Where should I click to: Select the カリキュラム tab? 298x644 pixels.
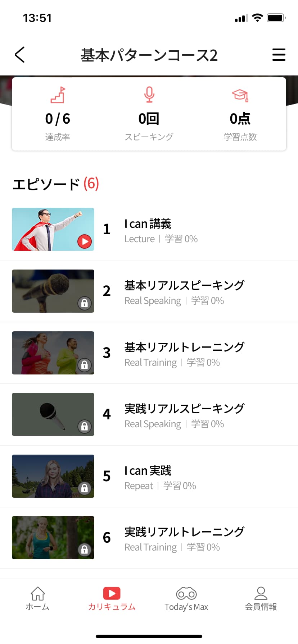tap(112, 599)
